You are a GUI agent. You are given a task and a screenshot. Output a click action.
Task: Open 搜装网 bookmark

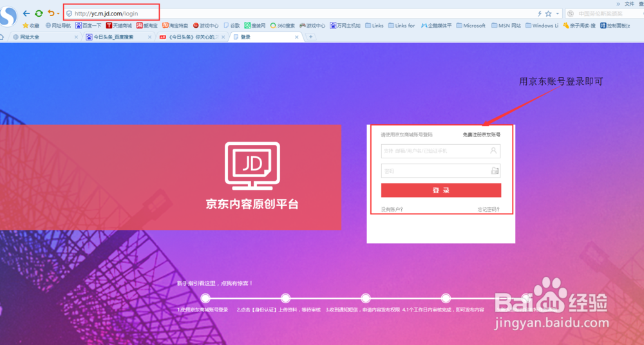(255, 26)
